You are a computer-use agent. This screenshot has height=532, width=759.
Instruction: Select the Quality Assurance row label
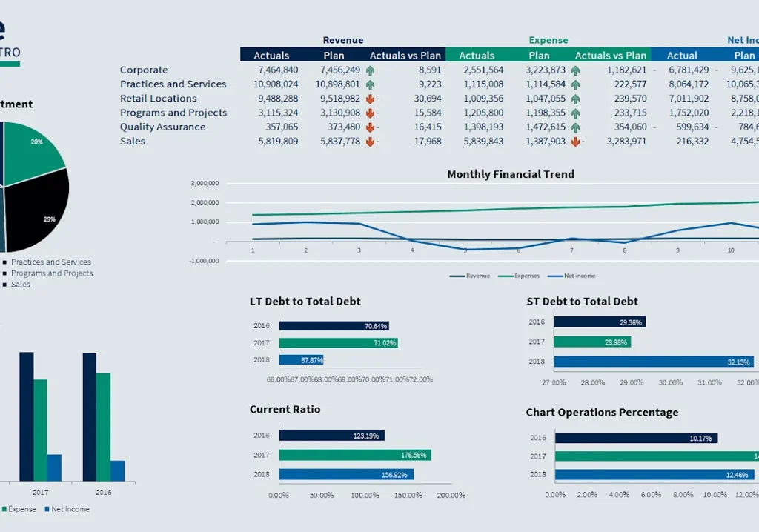(x=162, y=127)
